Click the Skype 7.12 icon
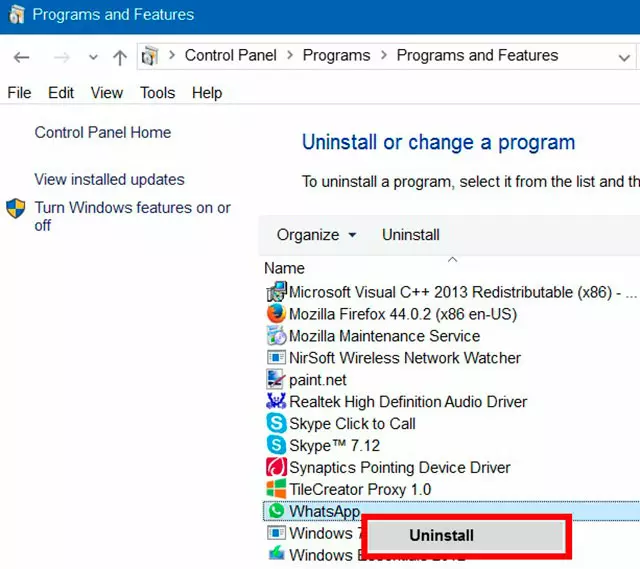Screen dimensions: 640x569 click(276, 445)
